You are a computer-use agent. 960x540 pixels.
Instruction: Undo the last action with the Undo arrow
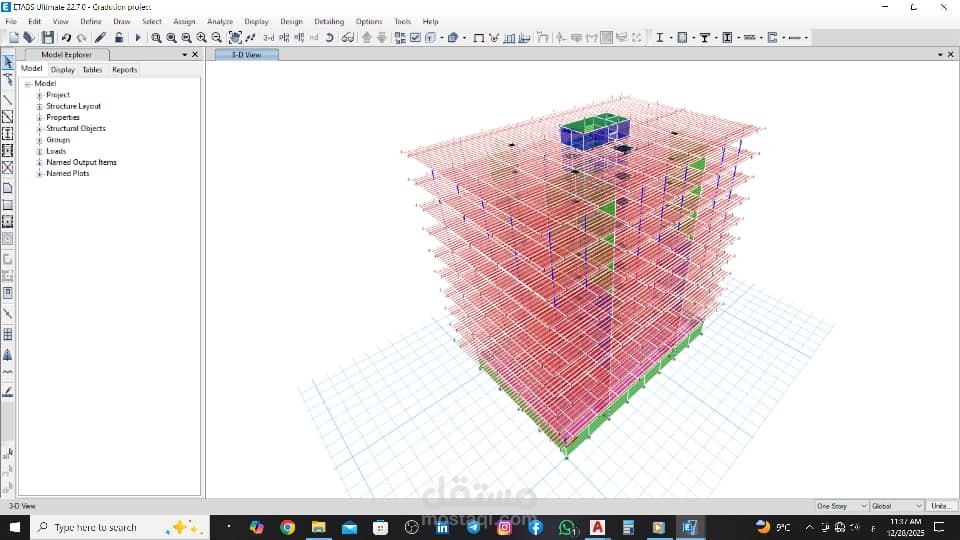point(66,37)
